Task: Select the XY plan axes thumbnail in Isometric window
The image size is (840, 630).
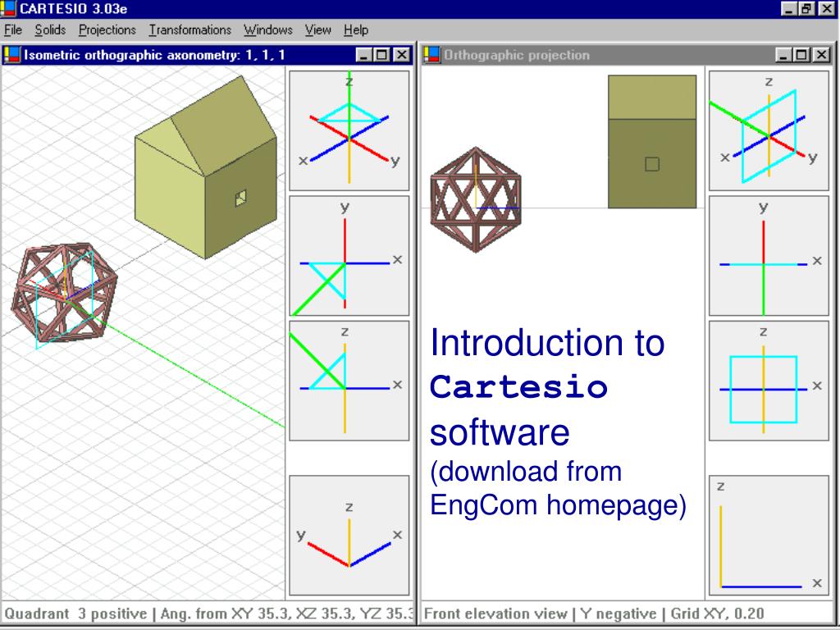Action: [x=349, y=256]
